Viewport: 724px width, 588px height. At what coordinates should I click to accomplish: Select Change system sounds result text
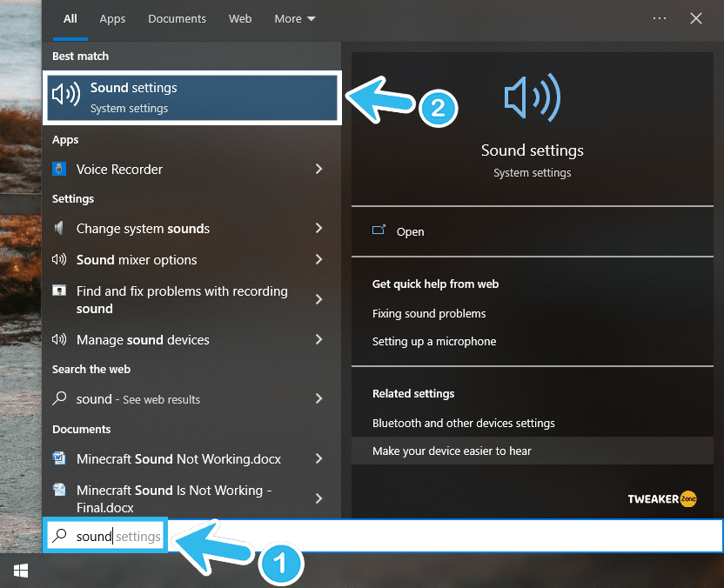(x=143, y=229)
